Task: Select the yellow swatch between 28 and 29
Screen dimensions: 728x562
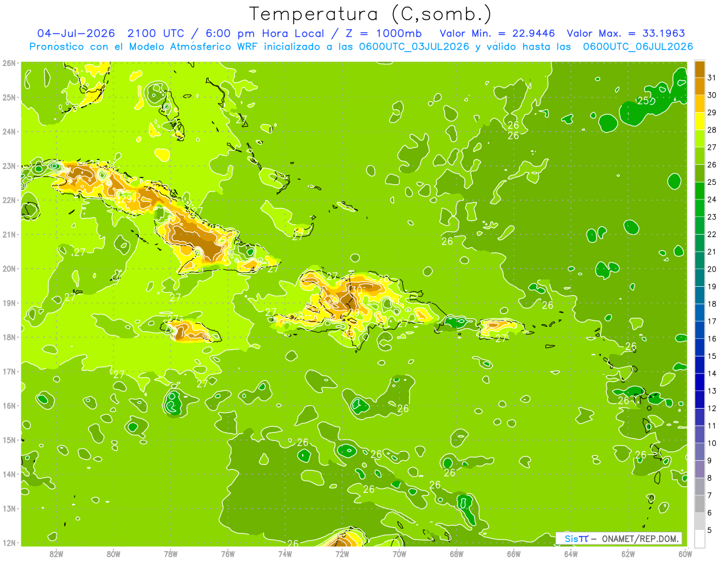Action: [x=699, y=121]
